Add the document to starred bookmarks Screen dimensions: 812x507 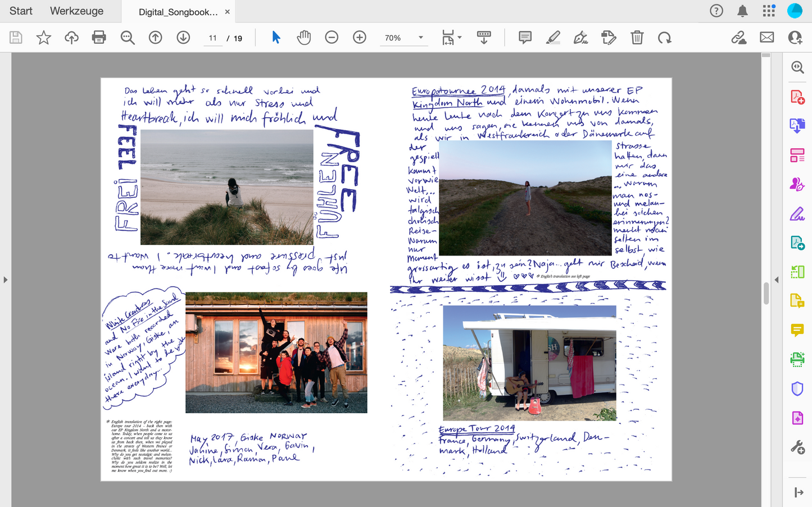click(x=43, y=38)
